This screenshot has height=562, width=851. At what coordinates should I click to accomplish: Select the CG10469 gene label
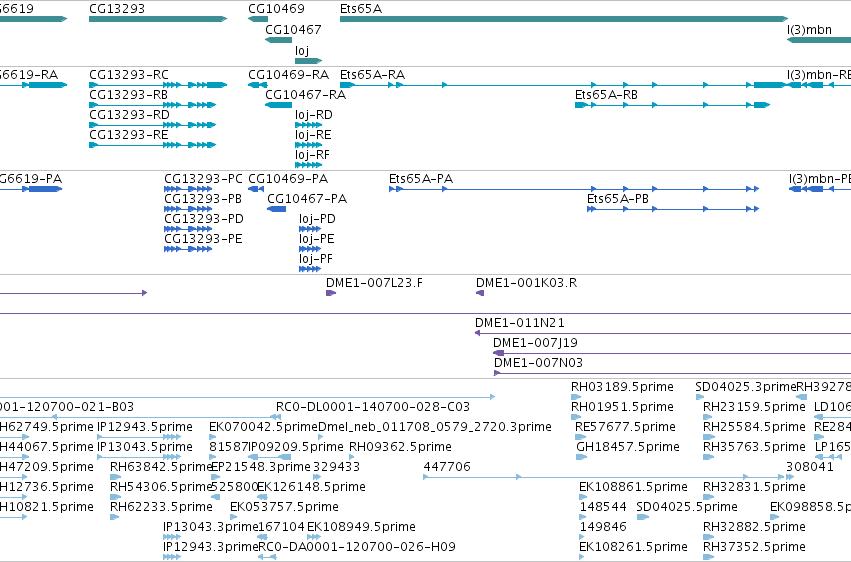coord(276,9)
